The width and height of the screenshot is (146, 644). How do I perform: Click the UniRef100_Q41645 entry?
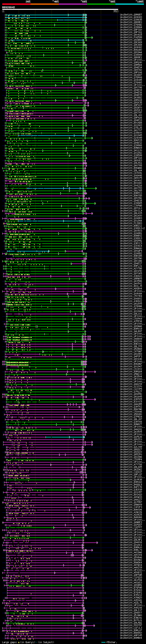[131, 397]
